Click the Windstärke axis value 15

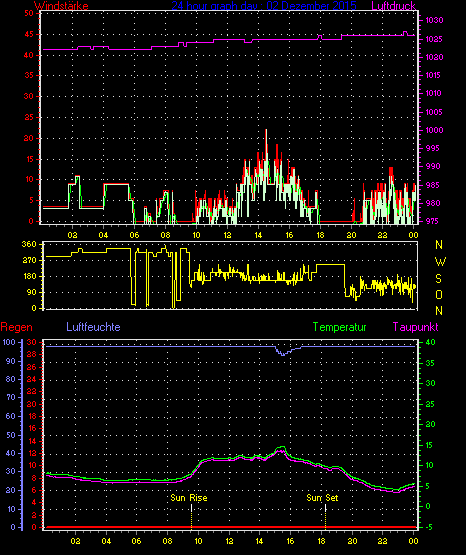[29, 159]
